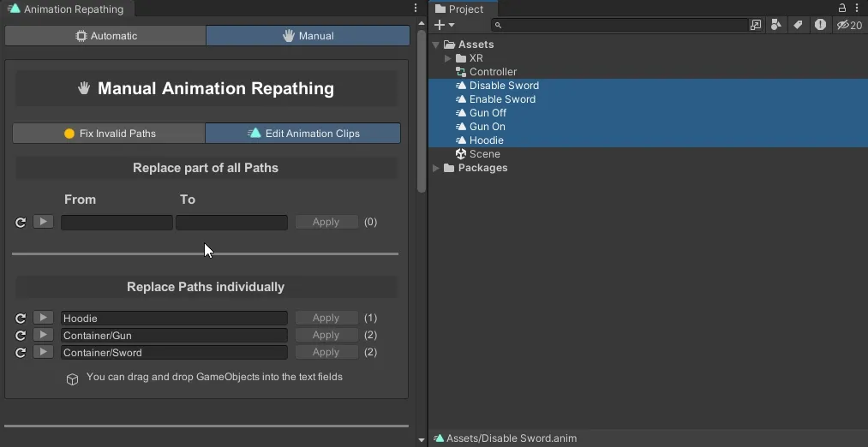Select the Scene asset
Image resolution: width=868 pixels, height=447 pixels.
point(484,154)
